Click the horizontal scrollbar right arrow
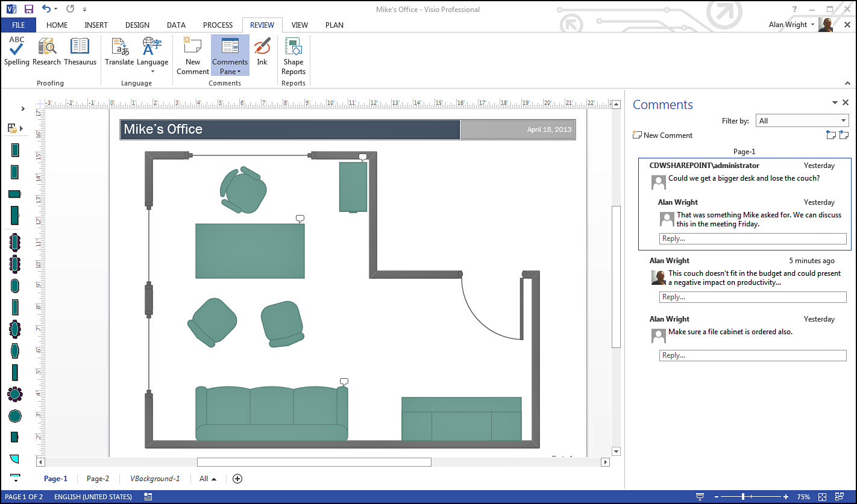857x504 pixels. (x=606, y=462)
